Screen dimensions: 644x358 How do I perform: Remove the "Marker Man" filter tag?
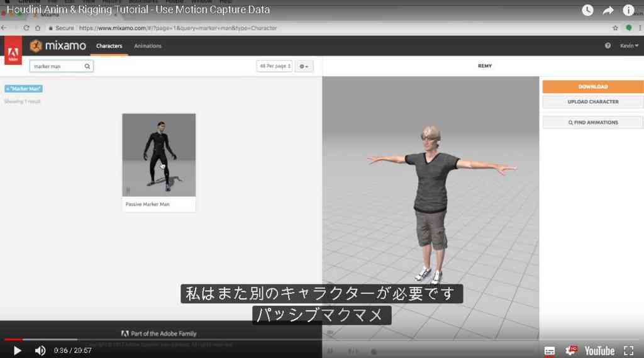tap(8, 89)
